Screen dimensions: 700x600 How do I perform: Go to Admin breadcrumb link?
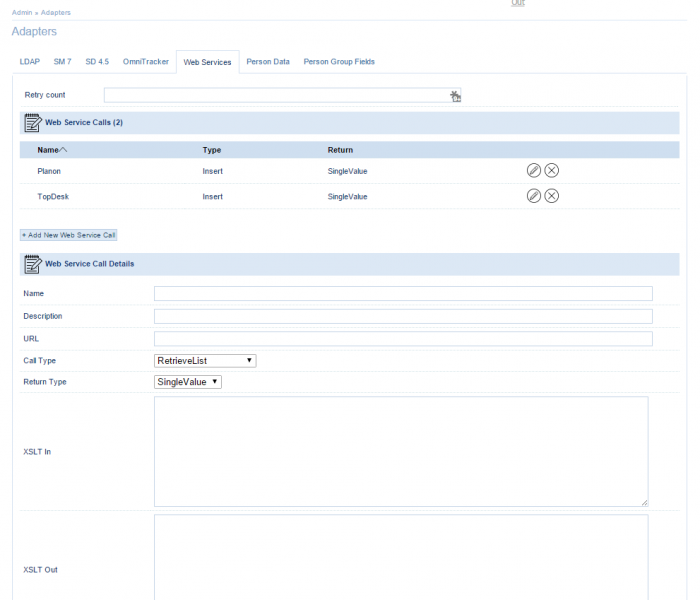coord(22,12)
